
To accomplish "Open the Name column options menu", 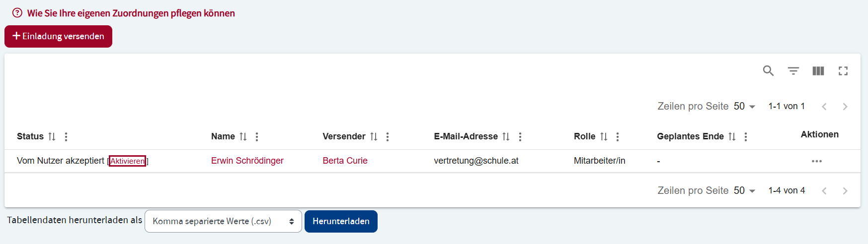I will click(x=257, y=137).
